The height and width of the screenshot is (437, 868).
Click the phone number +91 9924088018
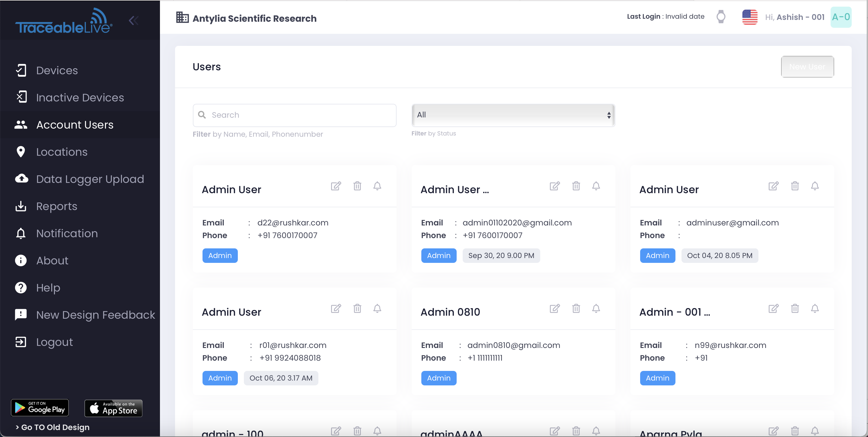point(290,358)
